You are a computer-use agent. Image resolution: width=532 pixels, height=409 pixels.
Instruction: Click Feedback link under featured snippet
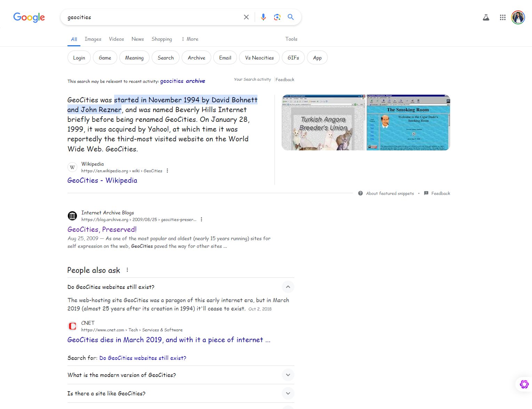tap(440, 194)
